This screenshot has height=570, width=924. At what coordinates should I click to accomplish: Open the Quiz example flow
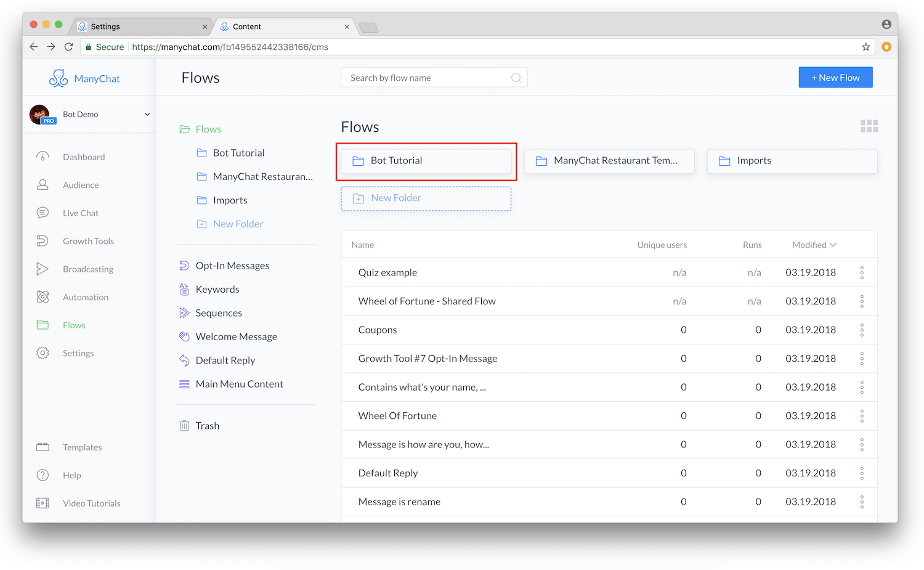point(387,272)
